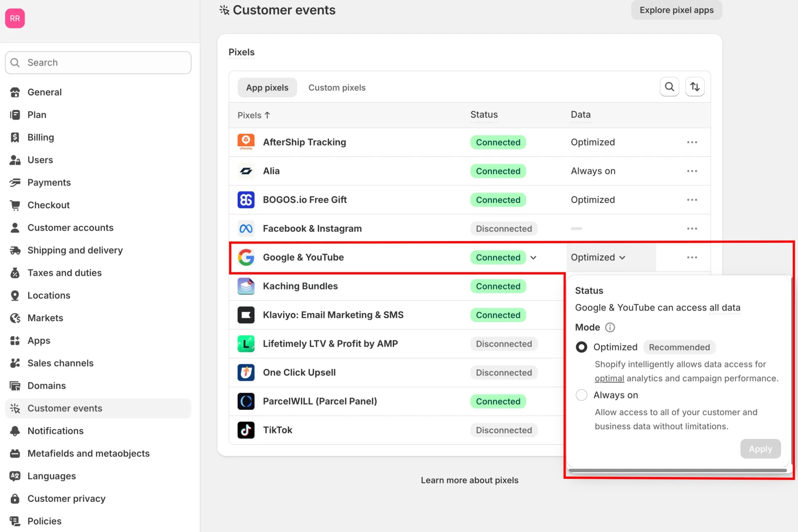The width and height of the screenshot is (798, 532).
Task: Open more actions for Alia
Action: click(692, 171)
